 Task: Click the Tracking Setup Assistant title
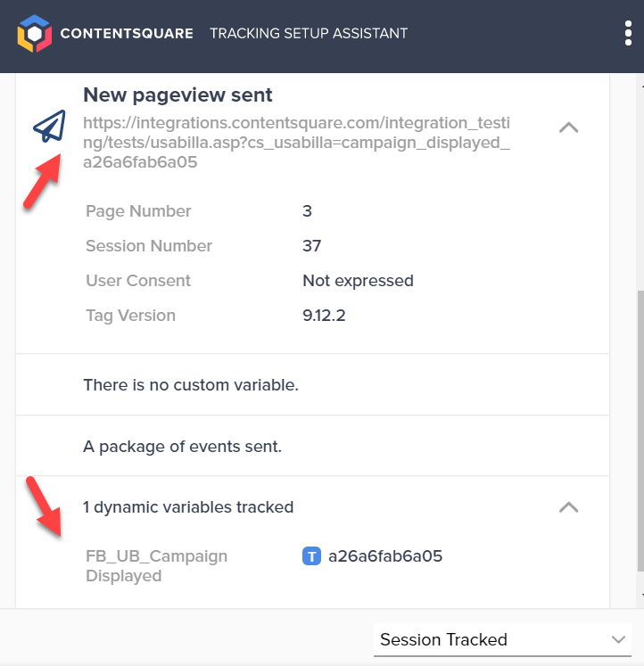309,34
